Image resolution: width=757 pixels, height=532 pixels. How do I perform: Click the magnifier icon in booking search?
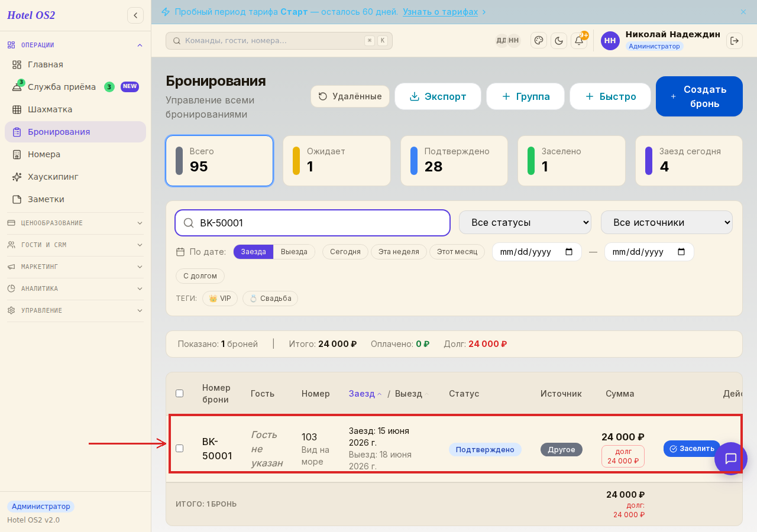189,223
